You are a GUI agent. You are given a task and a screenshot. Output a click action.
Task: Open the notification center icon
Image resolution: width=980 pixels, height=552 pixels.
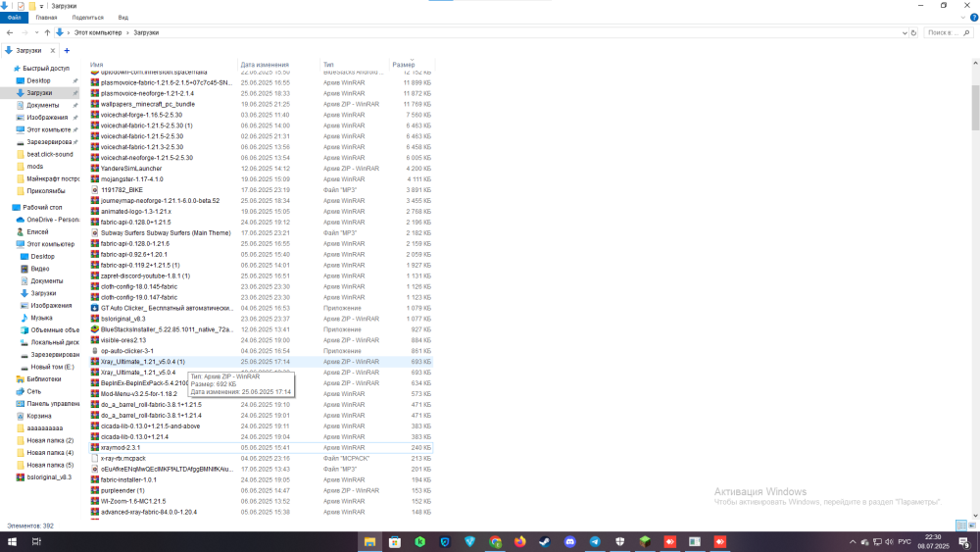[x=964, y=542]
